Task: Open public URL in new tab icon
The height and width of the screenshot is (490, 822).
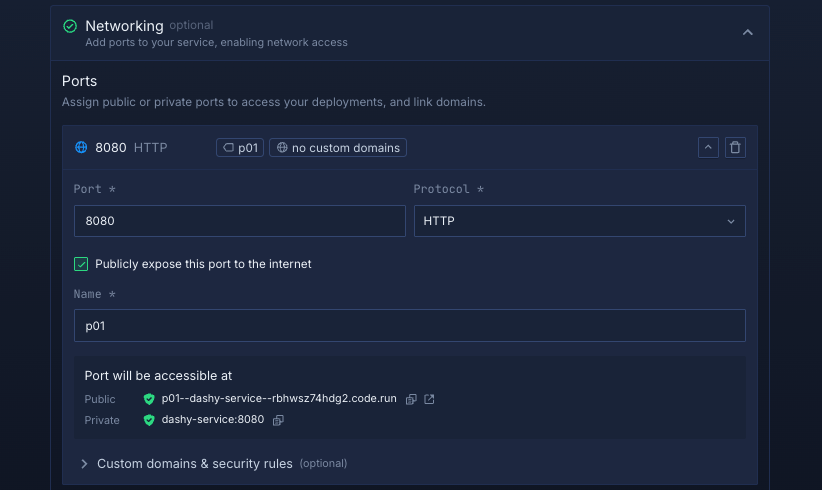Action: coord(429,399)
